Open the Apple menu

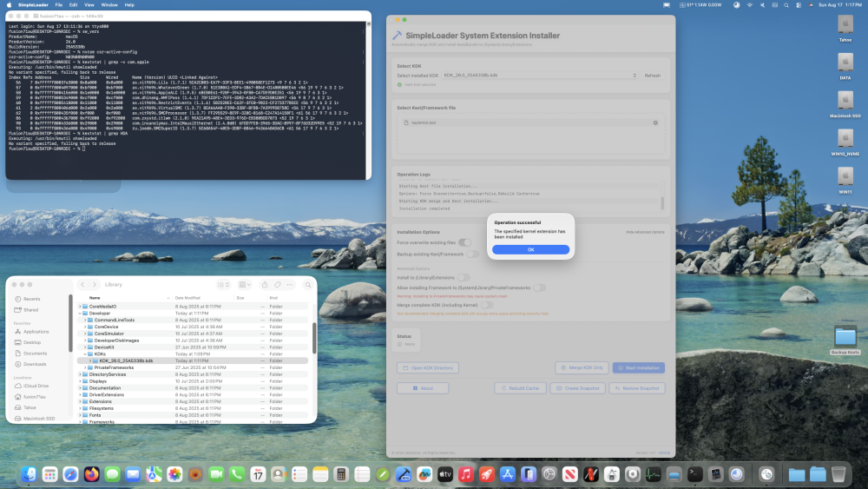(x=9, y=5)
